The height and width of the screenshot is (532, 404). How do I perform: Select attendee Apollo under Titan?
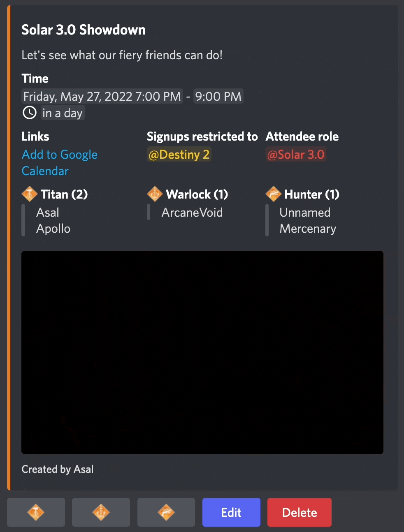point(53,229)
